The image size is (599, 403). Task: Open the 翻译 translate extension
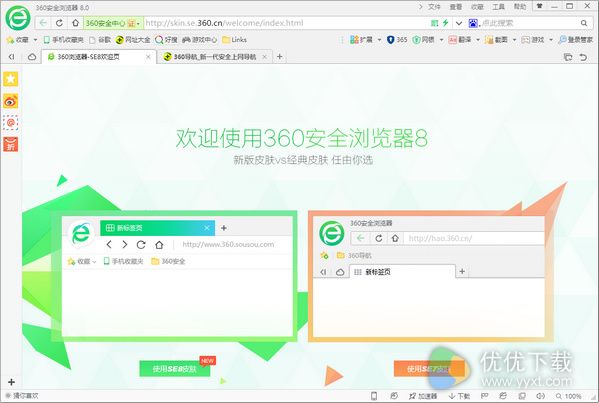pyautogui.click(x=460, y=40)
